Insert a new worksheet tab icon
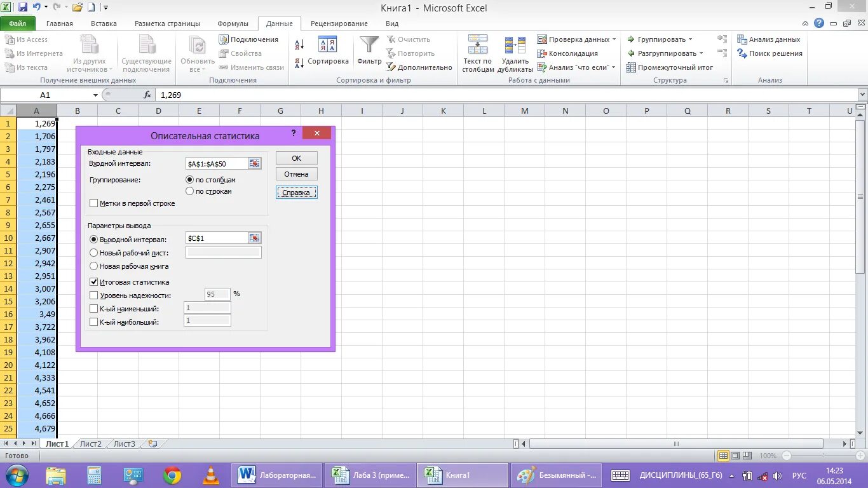868x488 pixels. [x=152, y=444]
